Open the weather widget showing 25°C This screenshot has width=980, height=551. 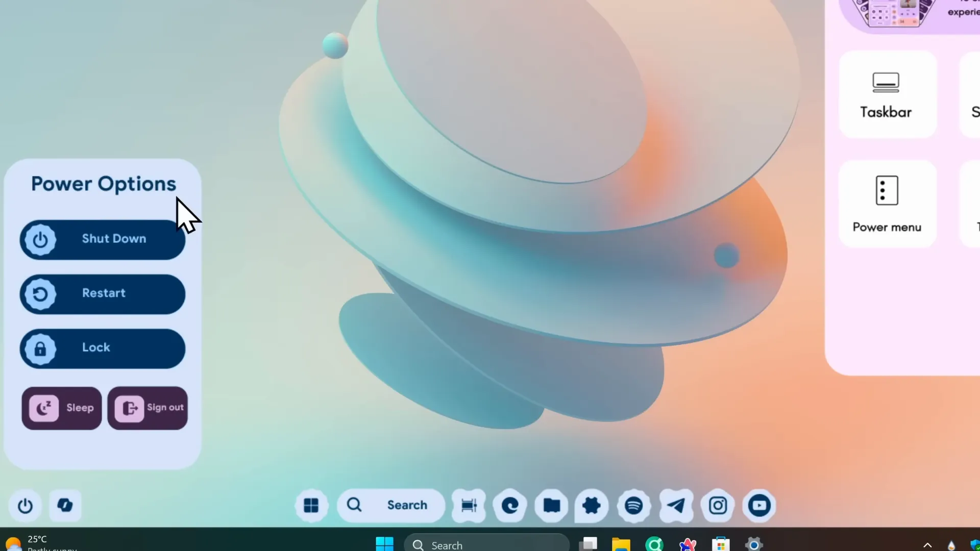(41, 543)
